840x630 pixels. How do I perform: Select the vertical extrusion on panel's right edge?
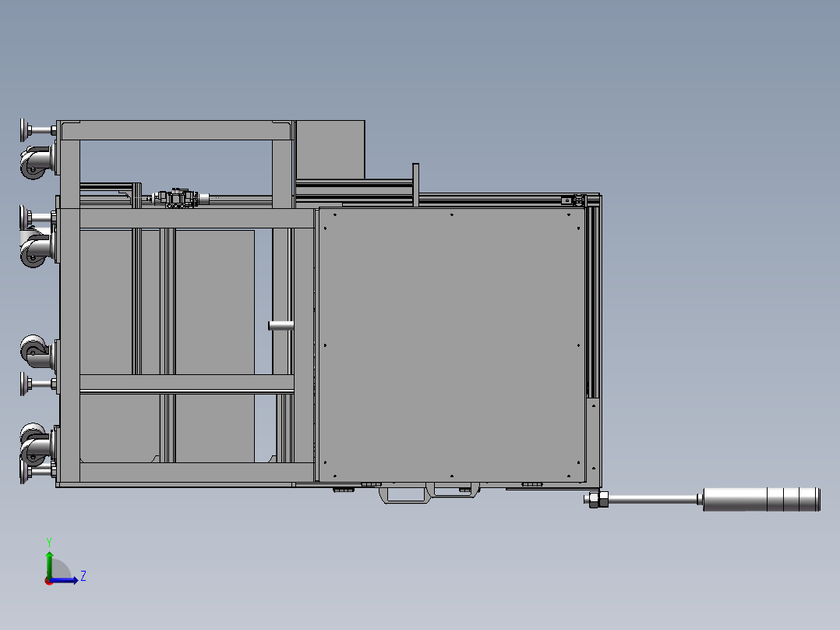click(x=594, y=303)
